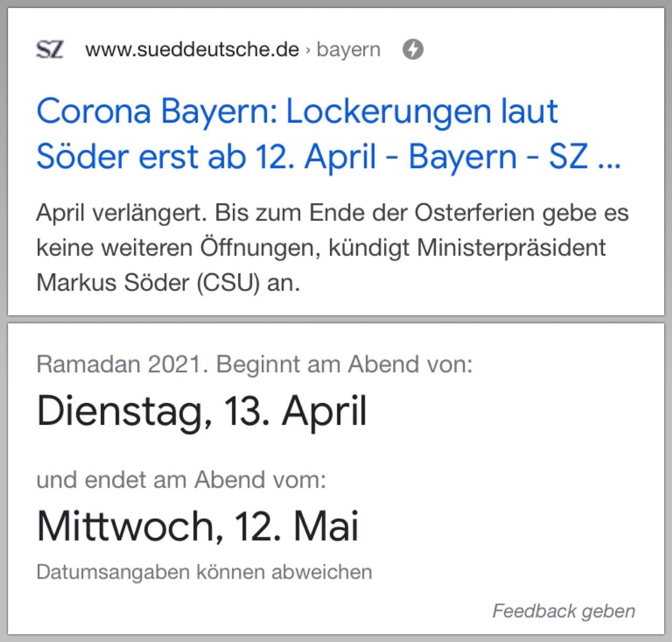The width and height of the screenshot is (672, 642).
Task: Click the headline line 'Söder erst ab 12. April'
Action: (x=206, y=157)
